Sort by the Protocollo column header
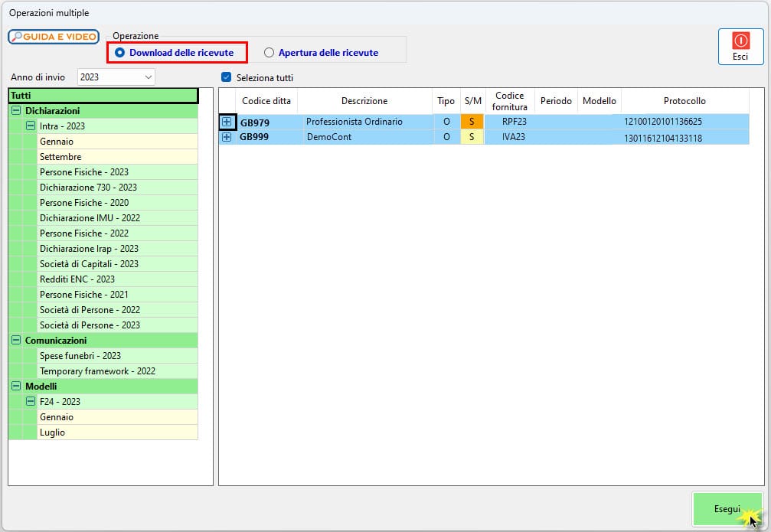This screenshot has width=771, height=532. [x=684, y=101]
